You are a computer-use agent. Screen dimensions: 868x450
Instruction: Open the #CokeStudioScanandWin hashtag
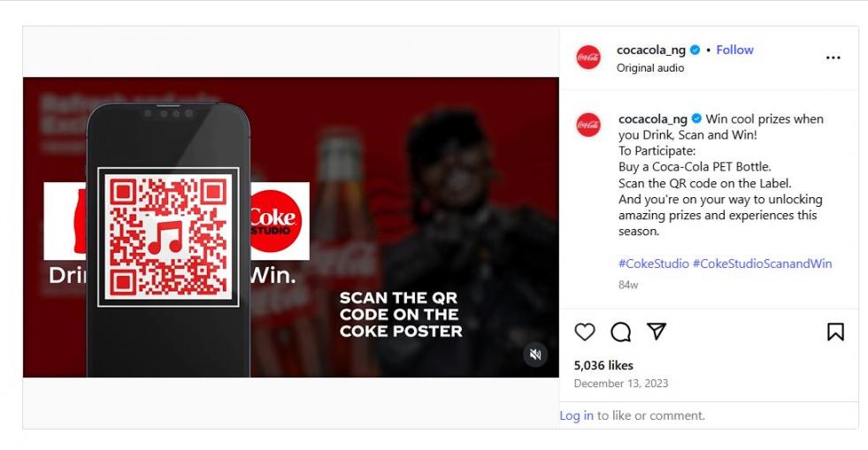(x=763, y=263)
